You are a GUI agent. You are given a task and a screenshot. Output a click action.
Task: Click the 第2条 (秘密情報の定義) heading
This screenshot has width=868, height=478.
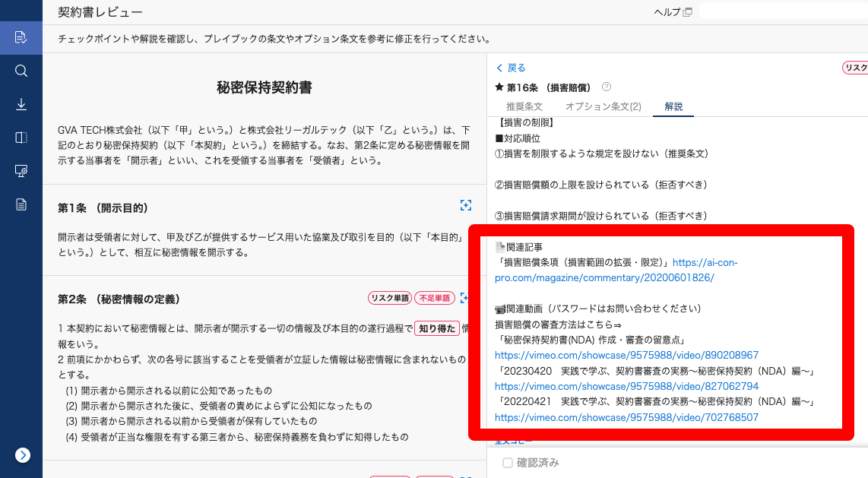119,299
